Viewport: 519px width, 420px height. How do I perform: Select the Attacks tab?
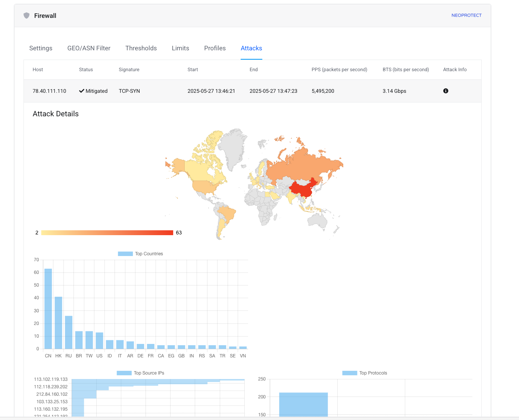[251, 48]
